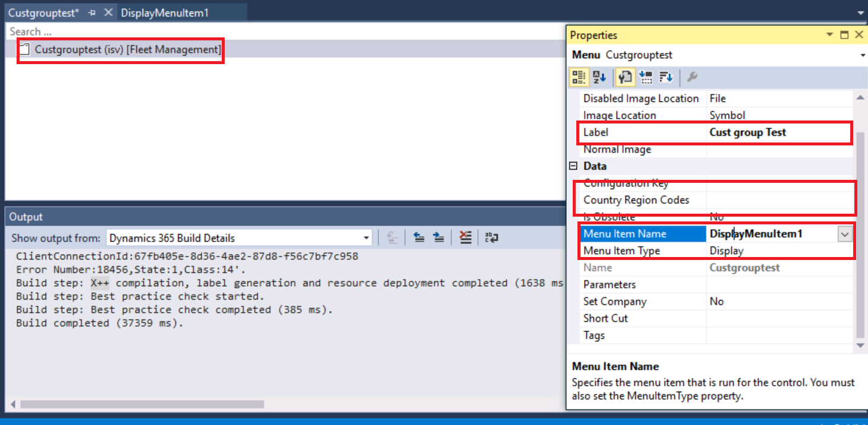Select the Properties icon in Properties toolbar

[x=624, y=77]
